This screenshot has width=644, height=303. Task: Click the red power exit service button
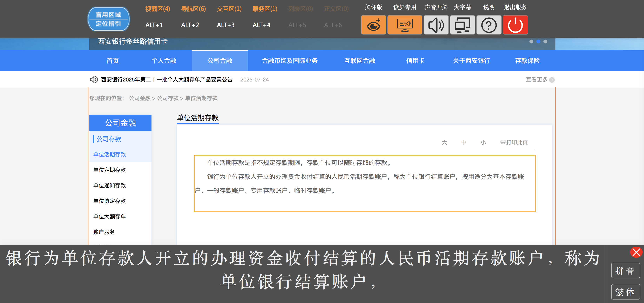(515, 25)
